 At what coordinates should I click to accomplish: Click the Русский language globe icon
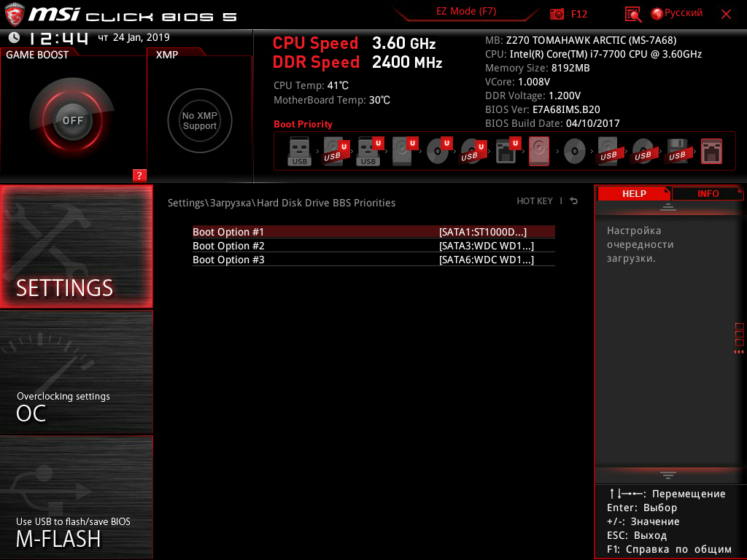658,13
